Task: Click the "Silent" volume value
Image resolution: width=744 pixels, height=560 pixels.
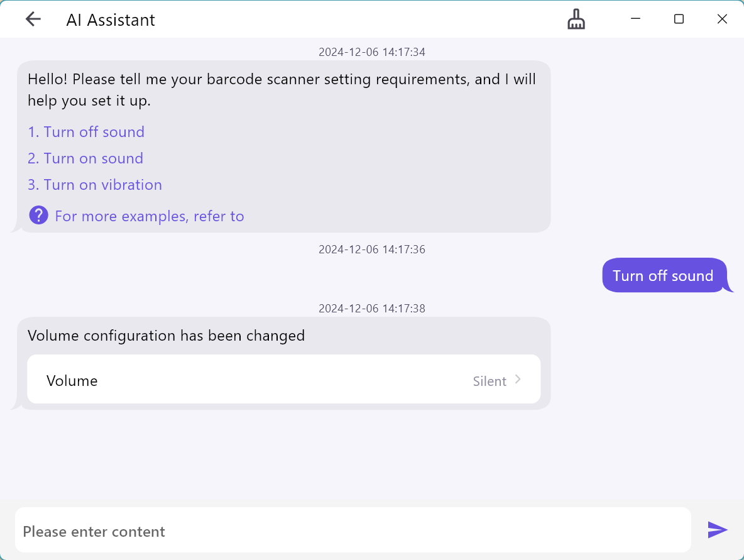Action: [x=490, y=382]
